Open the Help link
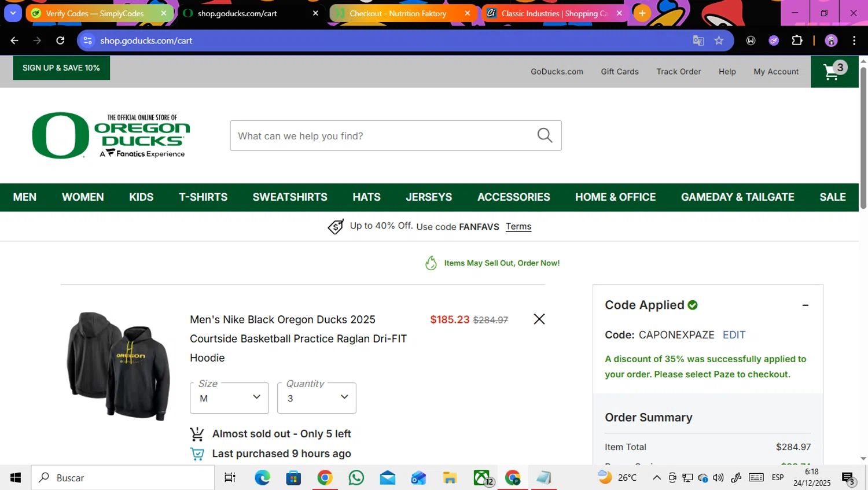 [x=727, y=72]
